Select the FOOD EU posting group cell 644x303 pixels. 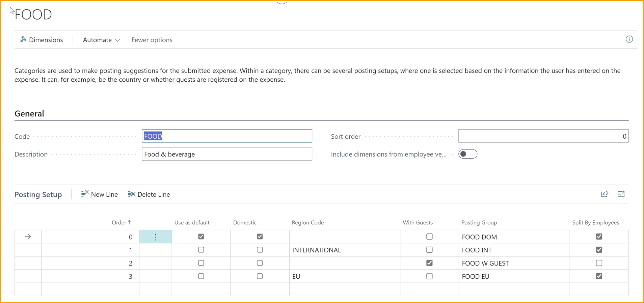point(514,276)
